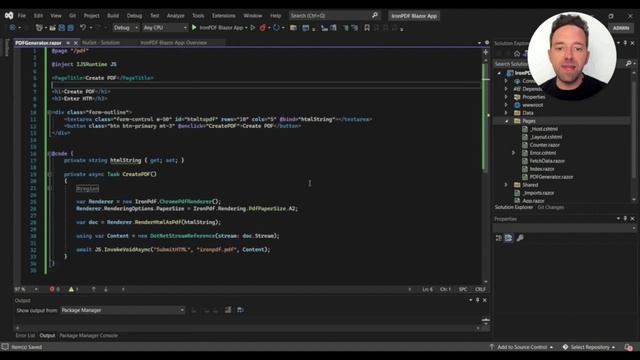Image resolution: width=640 pixels, height=360 pixels.
Task: Expand the Data folder in Solution Explorer
Action: 507,113
